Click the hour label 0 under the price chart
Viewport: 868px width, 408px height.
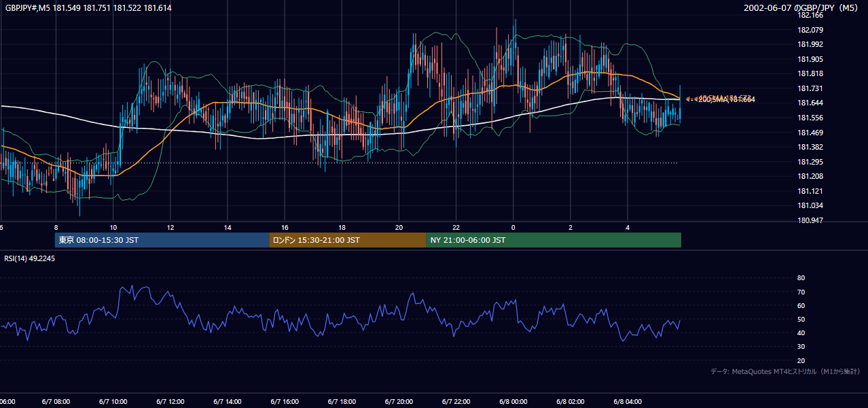tap(513, 228)
